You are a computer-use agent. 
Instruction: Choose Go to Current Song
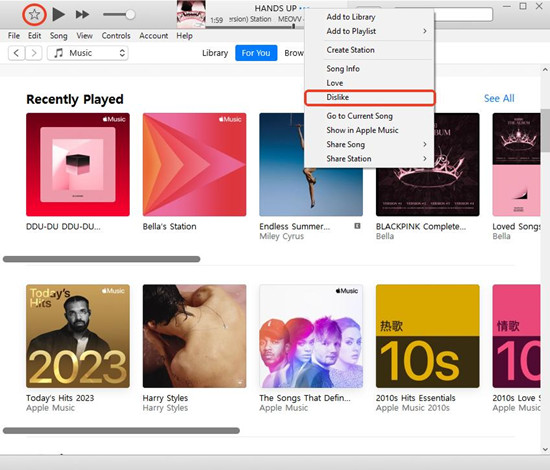pos(369,116)
